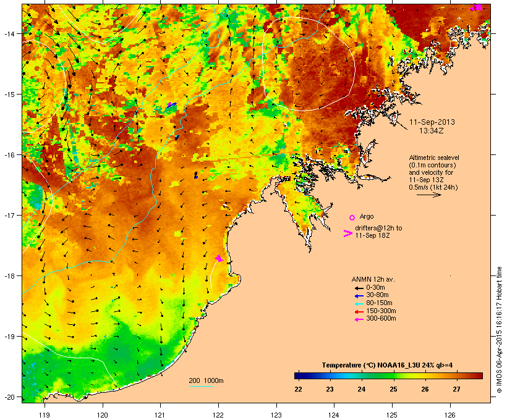Click the 'Altimetric sealevel' caption text
The image size is (507, 420).
pyautogui.click(x=434, y=157)
